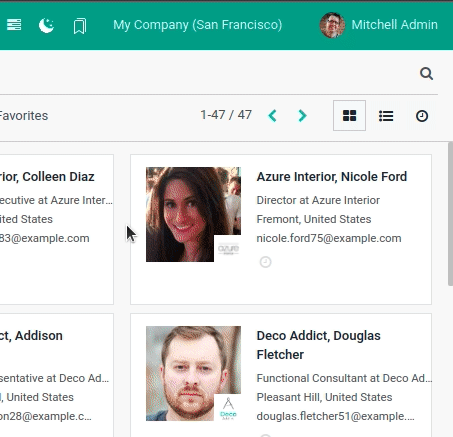Click douglas.fletcher51@example email text
Viewport: 453px width, 437px height.
click(336, 416)
